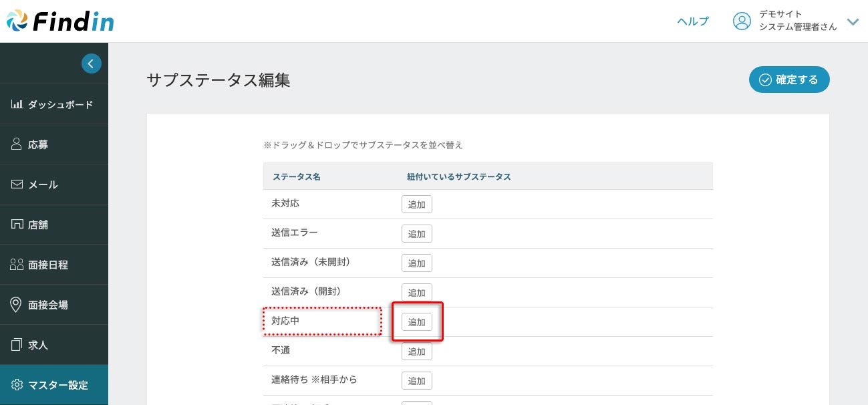Click the Findin logo
Screen dimensions: 868x405
[60, 21]
